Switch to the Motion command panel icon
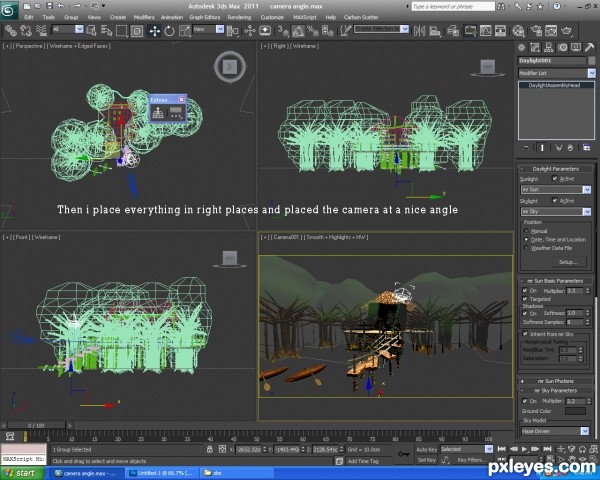This screenshot has height=480, width=600. (x=562, y=47)
